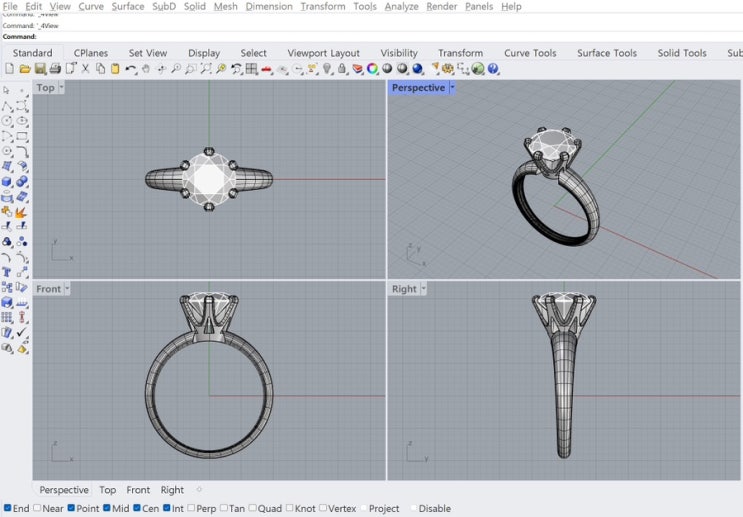The image size is (743, 517).
Task: Enable the Knot object snap
Action: tap(290, 508)
